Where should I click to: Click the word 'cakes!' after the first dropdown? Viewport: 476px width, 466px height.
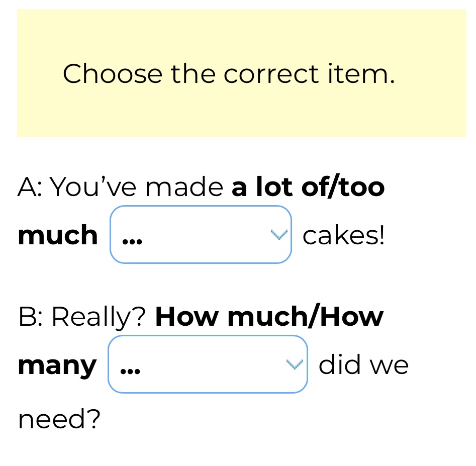tap(343, 234)
